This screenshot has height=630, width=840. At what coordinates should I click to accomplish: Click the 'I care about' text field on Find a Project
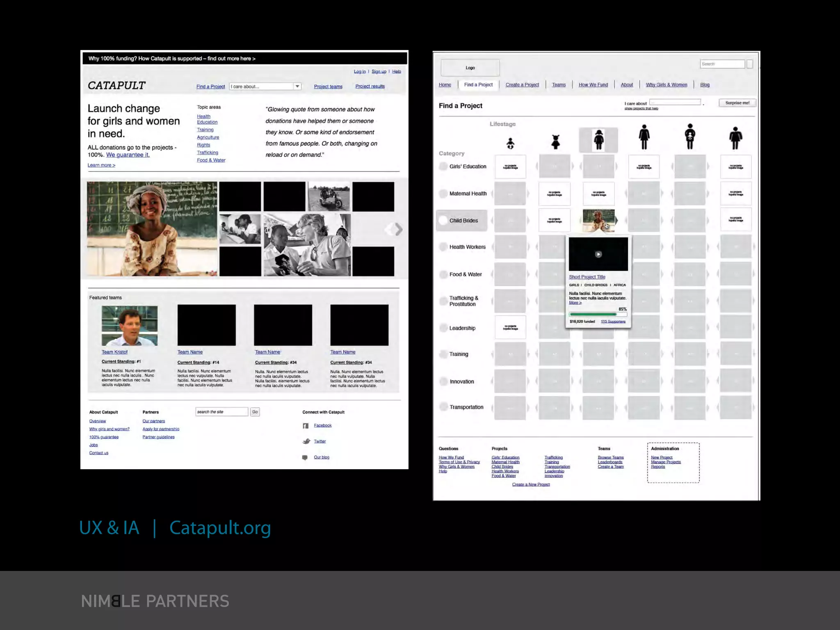pyautogui.click(x=675, y=102)
